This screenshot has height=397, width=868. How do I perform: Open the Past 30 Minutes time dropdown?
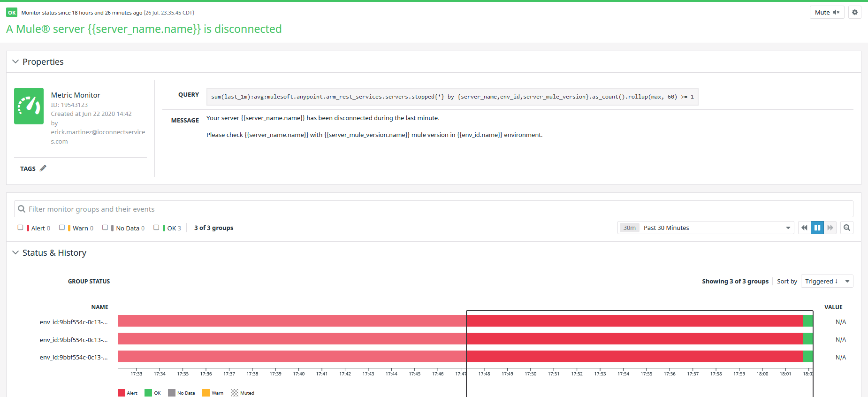[x=706, y=228]
